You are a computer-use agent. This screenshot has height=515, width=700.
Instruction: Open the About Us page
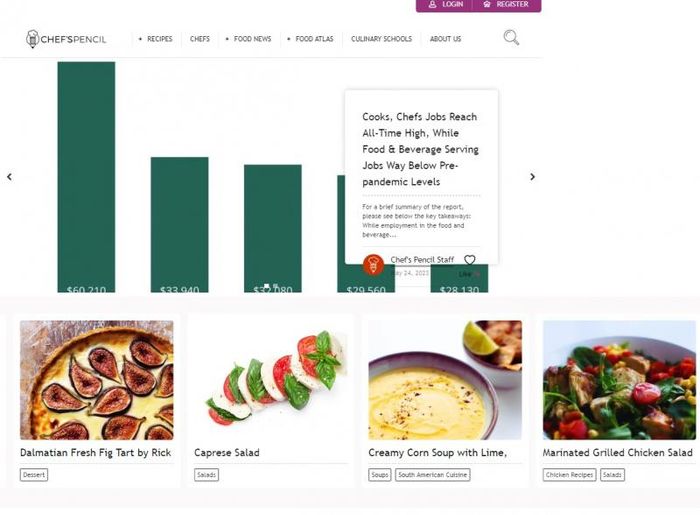[x=445, y=39]
